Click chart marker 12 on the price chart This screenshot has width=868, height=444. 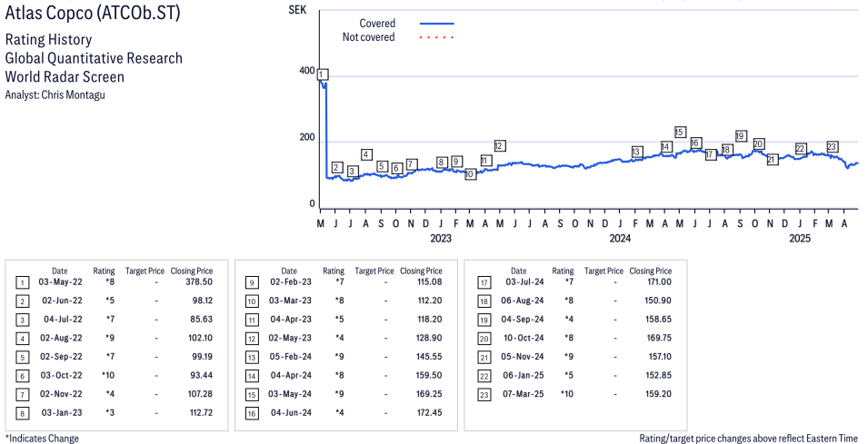pyautogui.click(x=499, y=146)
